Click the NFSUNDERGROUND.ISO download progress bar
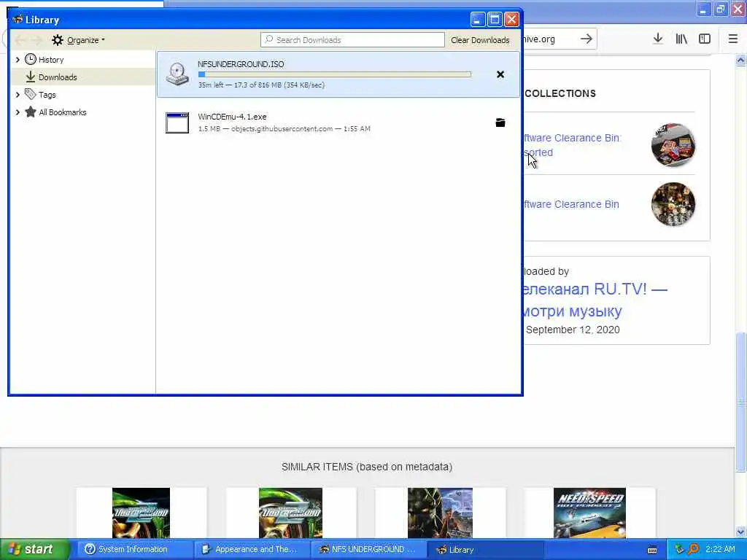747x560 pixels. 335,74
